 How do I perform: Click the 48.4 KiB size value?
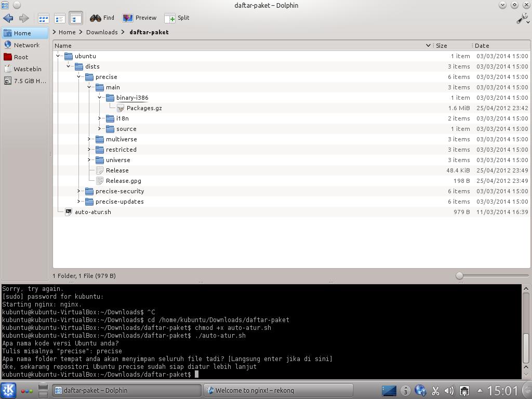coord(458,170)
